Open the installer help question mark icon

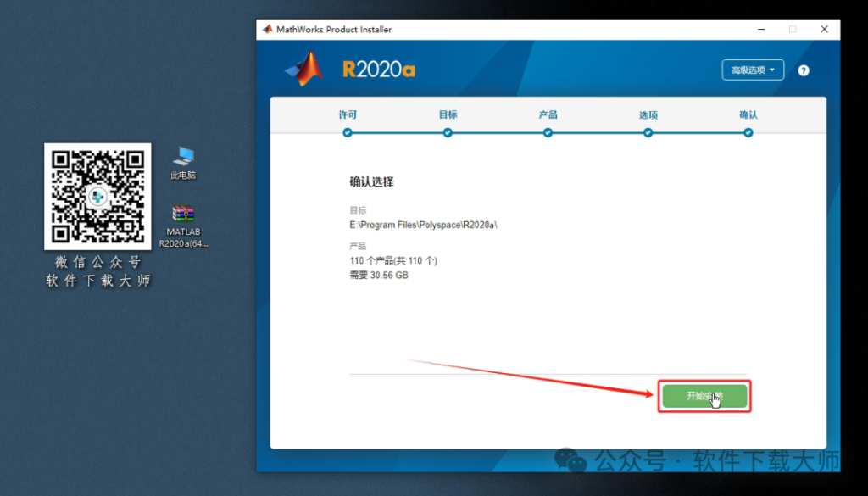click(802, 70)
